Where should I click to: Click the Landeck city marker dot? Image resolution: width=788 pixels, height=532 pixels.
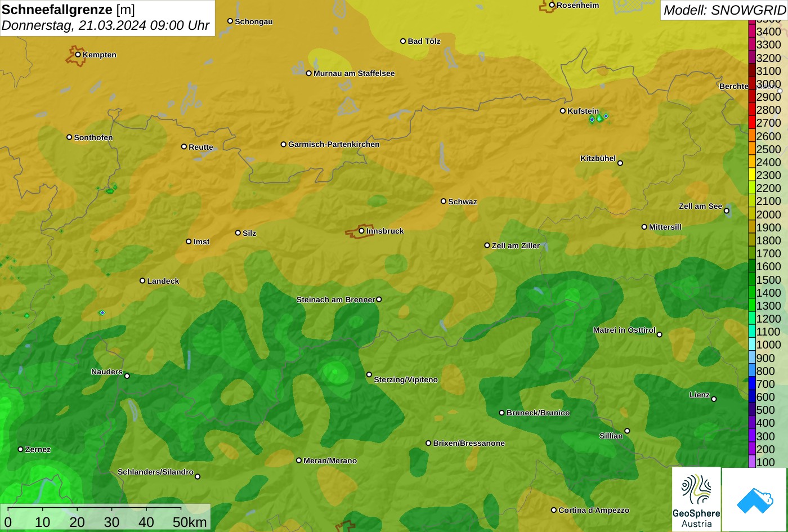tap(142, 281)
